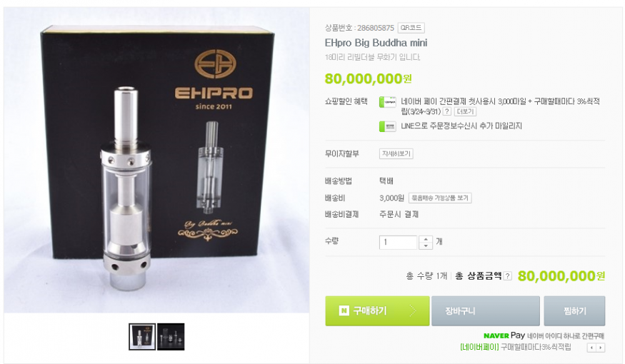Focus the quantity input field

[398, 242]
